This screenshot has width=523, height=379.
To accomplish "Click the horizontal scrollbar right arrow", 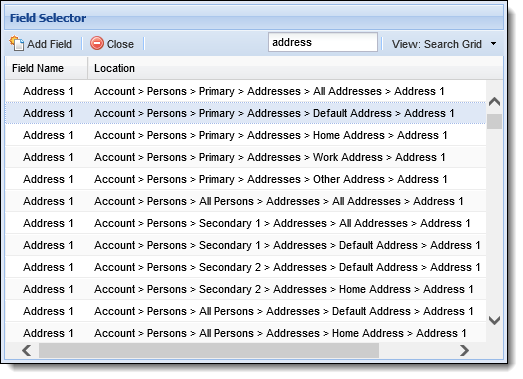I will tap(464, 350).
